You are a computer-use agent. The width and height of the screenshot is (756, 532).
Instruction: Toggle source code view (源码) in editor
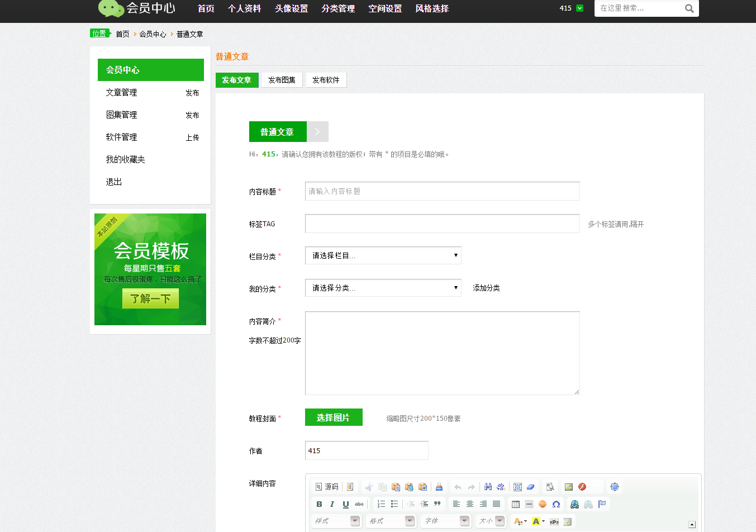click(x=327, y=487)
